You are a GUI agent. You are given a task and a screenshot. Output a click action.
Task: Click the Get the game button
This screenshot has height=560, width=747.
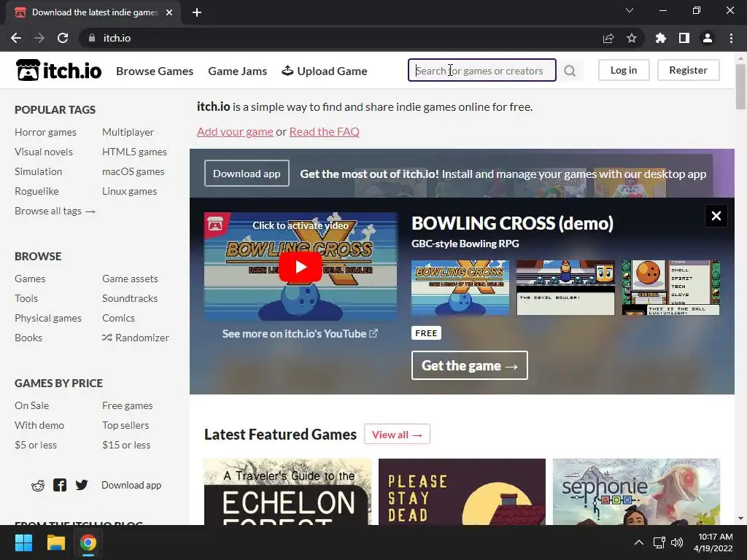coord(470,365)
